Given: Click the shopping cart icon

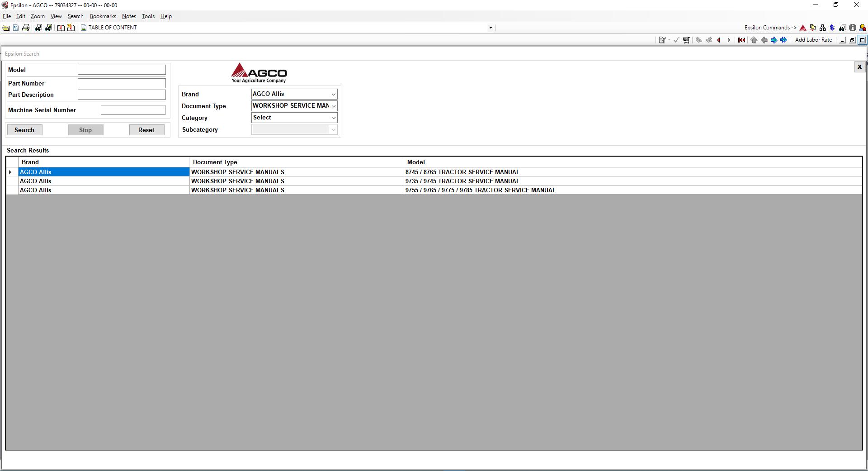Looking at the screenshot, I should point(686,40).
